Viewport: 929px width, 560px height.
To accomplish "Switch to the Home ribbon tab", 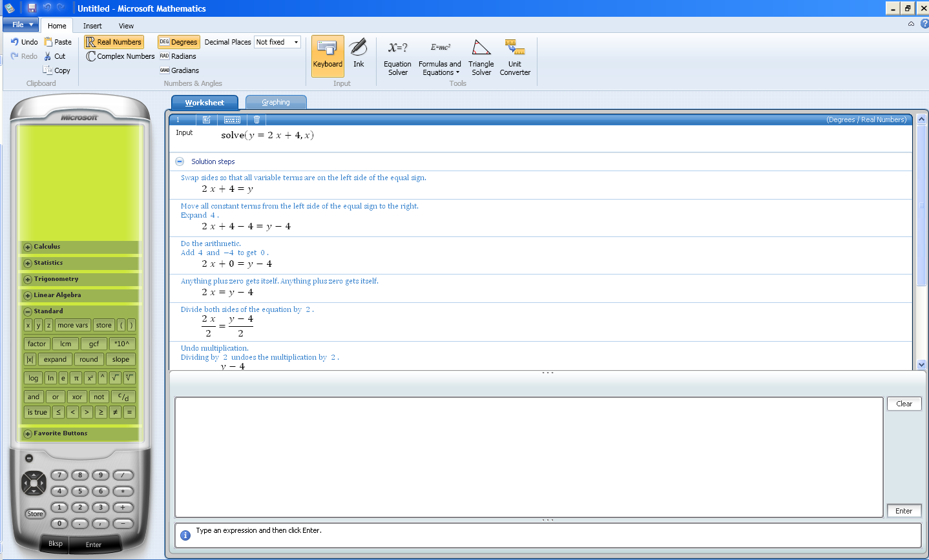I will click(x=57, y=26).
